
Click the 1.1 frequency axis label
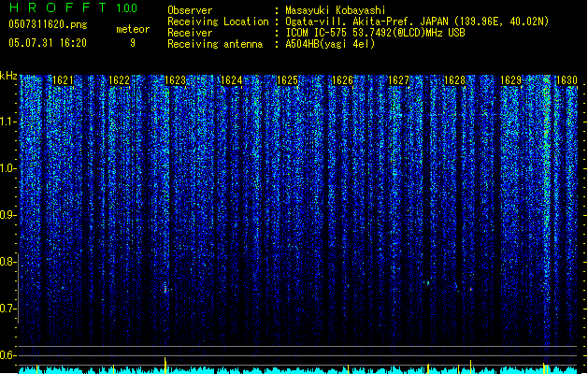coord(7,122)
